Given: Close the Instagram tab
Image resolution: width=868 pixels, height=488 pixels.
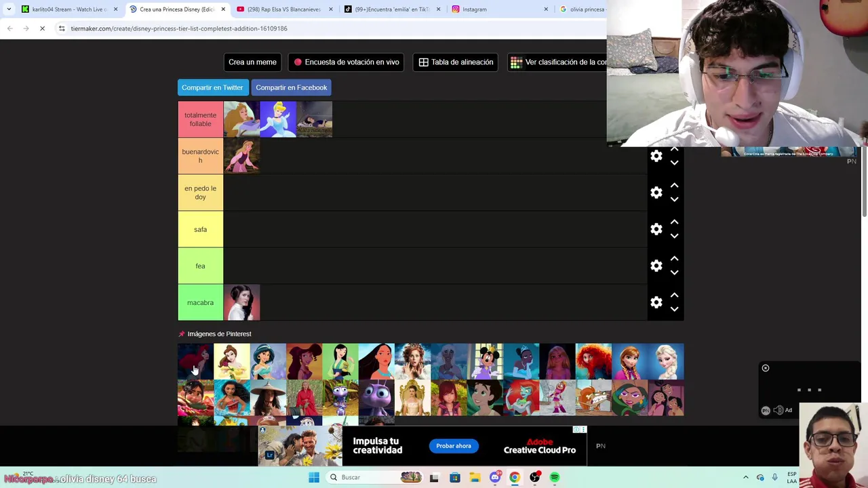Looking at the screenshot, I should tap(546, 9).
